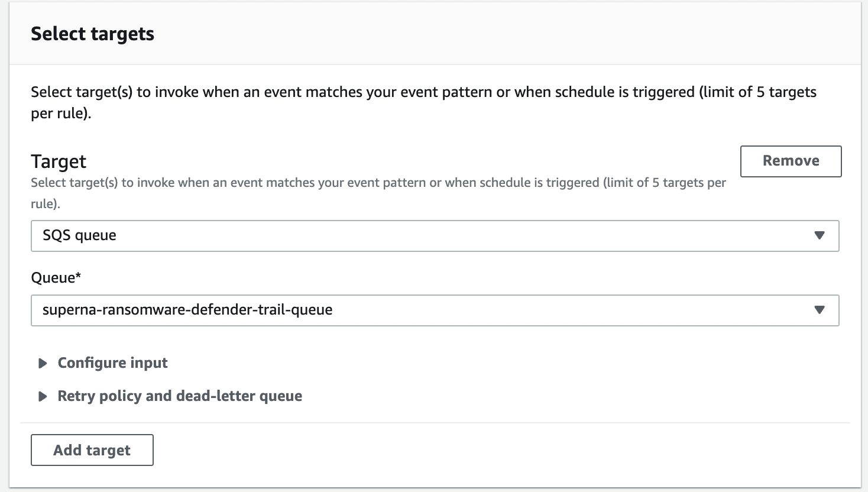This screenshot has height=492, width=868.
Task: Click Retry policy and dead-letter queue label
Action: point(180,396)
